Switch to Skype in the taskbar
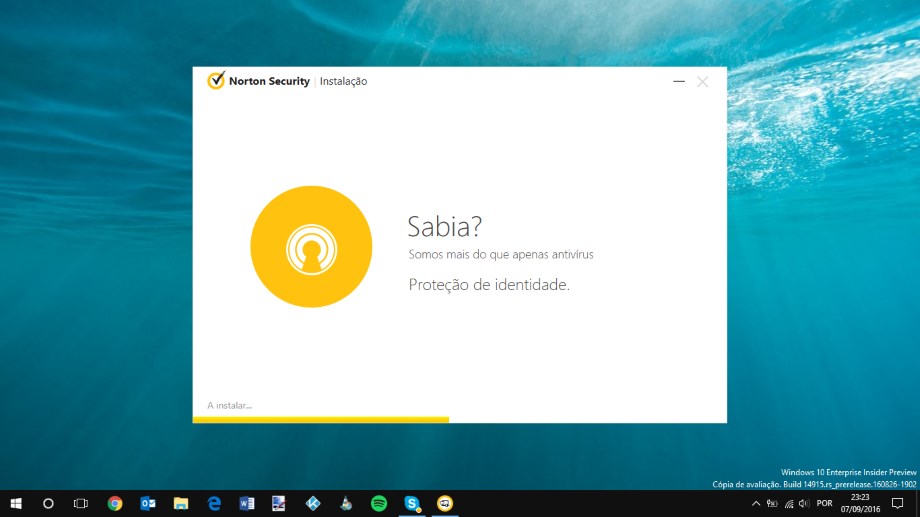 411,503
